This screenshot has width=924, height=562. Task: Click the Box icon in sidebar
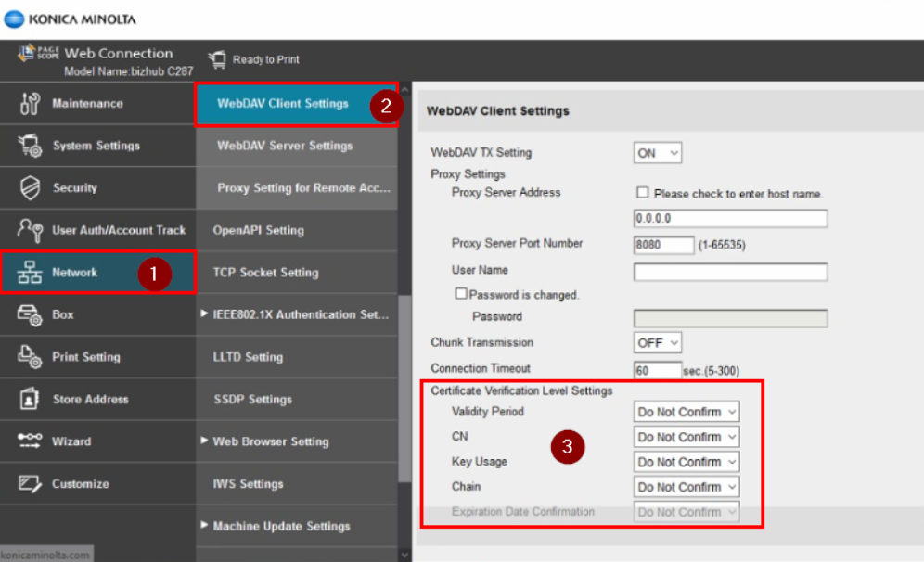tap(29, 314)
